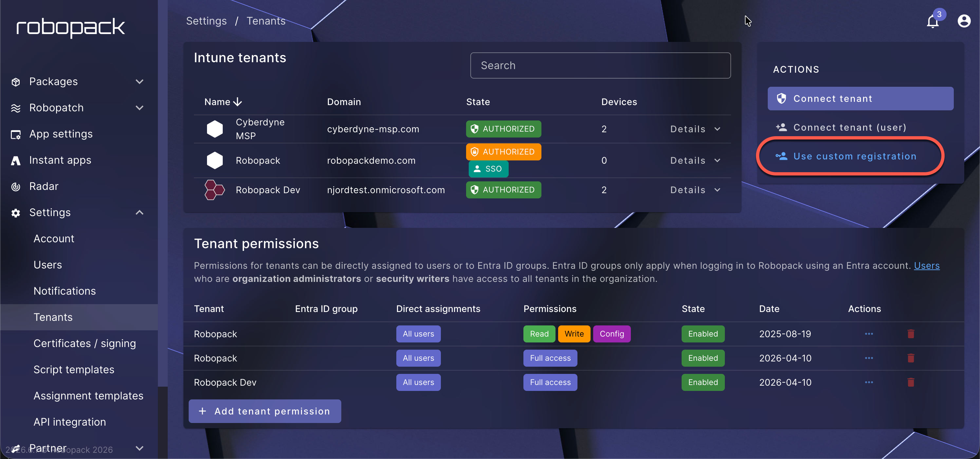Click the Radar icon in the sidebar
Screen dimensions: 980x459
coord(16,186)
